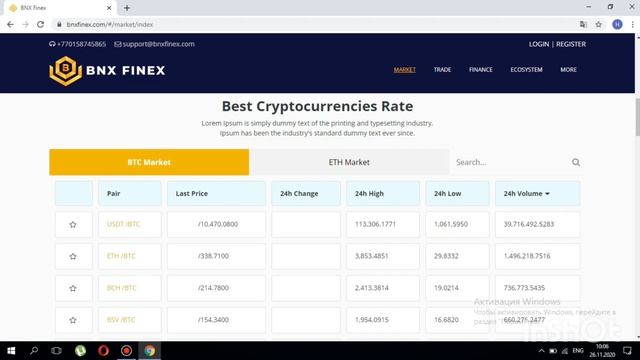Image resolution: width=640 pixels, height=360 pixels.
Task: Switch to the BTC Market tab
Action: click(x=149, y=162)
